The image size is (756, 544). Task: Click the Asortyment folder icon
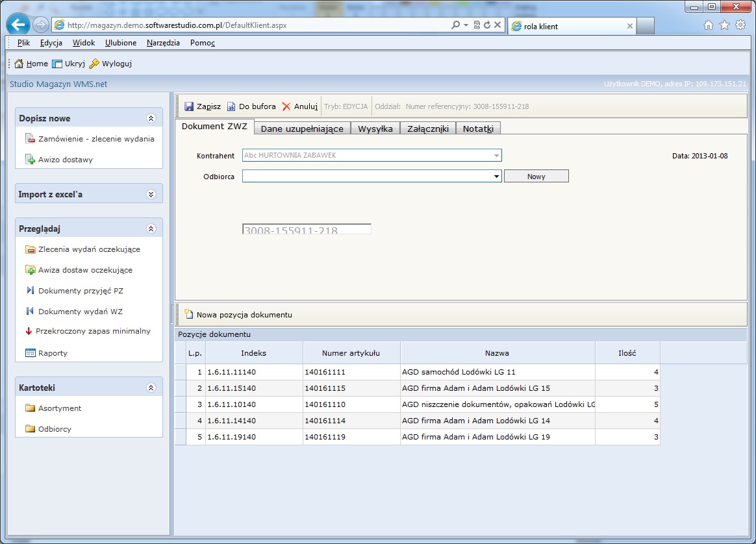click(x=30, y=408)
